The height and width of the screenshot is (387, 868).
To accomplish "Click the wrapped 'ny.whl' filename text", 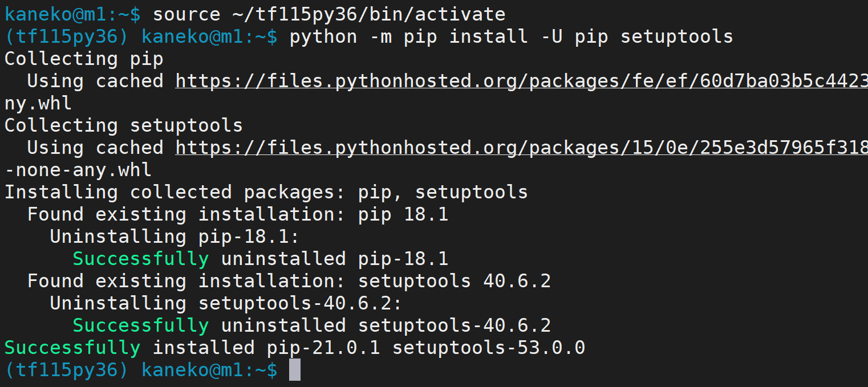I will pyautogui.click(x=38, y=104).
